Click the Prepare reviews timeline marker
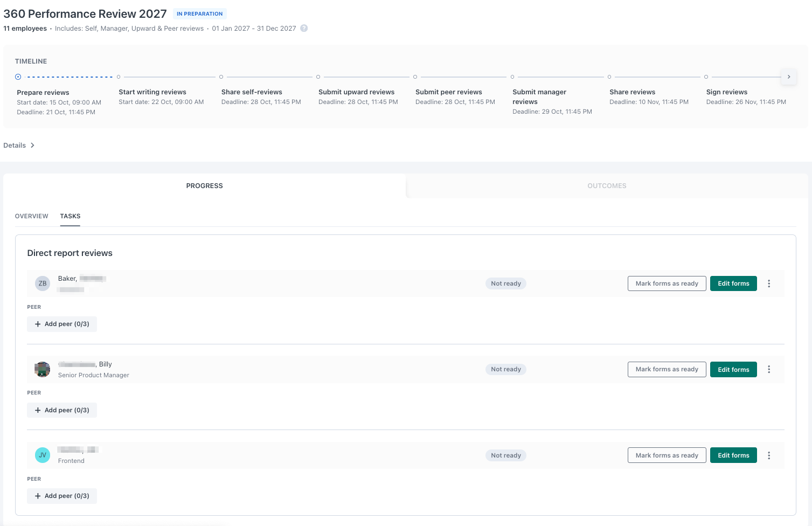812x526 pixels. (x=18, y=77)
